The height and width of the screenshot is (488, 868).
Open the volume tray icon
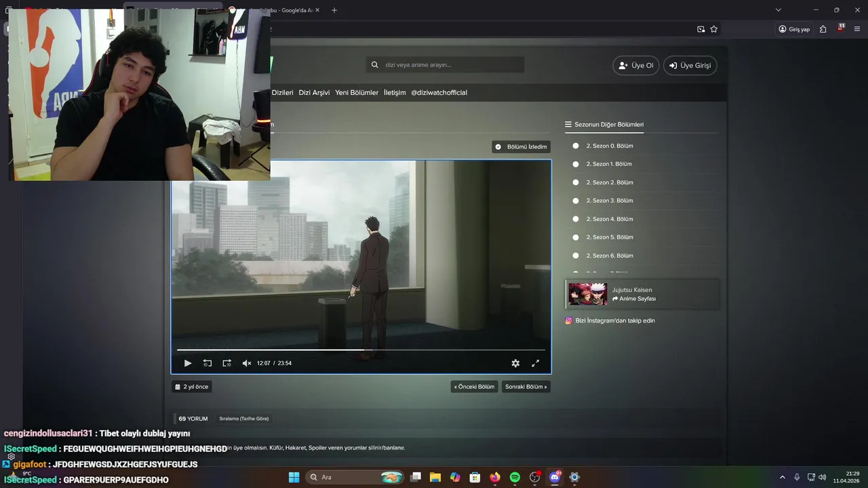[823, 477]
